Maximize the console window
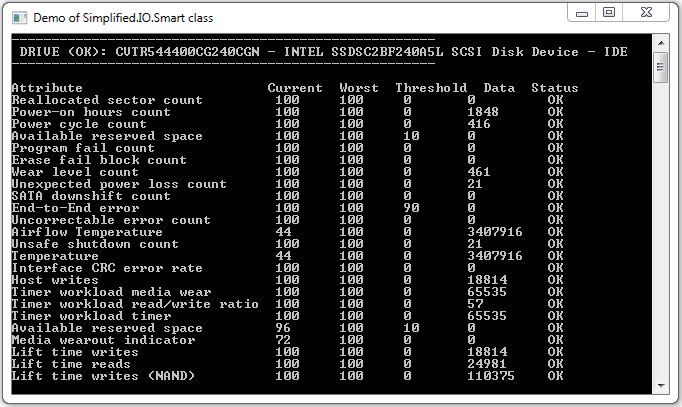The image size is (682, 407). [x=609, y=13]
